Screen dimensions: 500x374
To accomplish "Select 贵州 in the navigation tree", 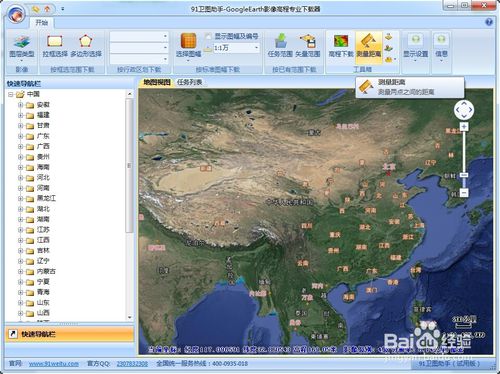I will point(43,157).
